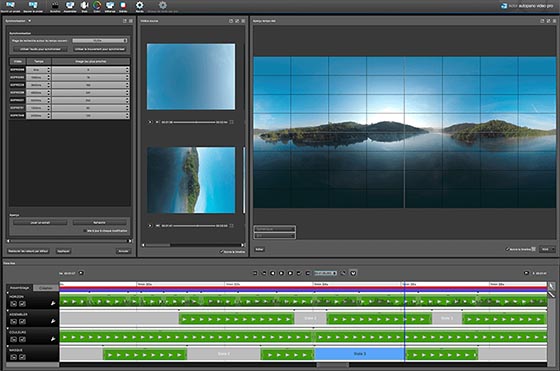
Task: Click the HORIZON track wrench icon
Action: click(53, 304)
